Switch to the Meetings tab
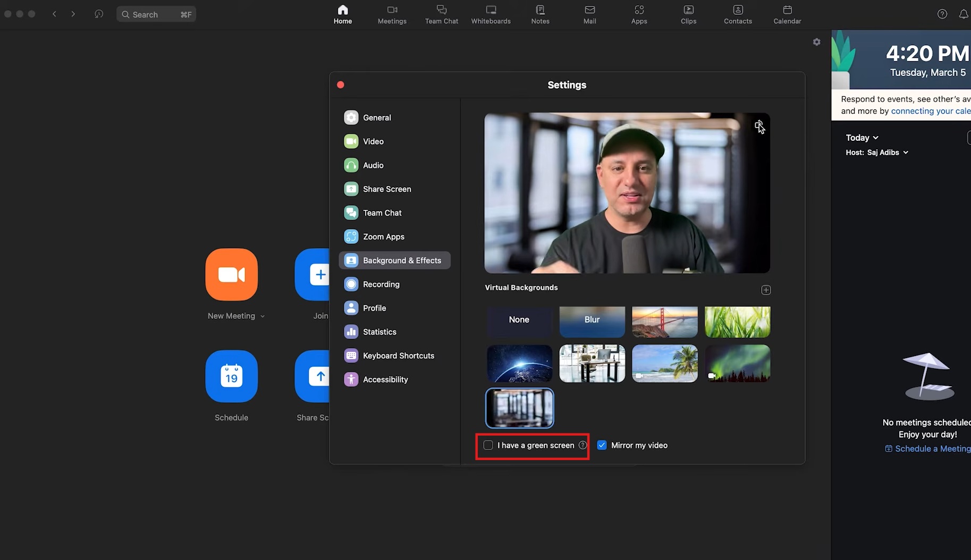Viewport: 971px width, 560px height. (x=392, y=14)
